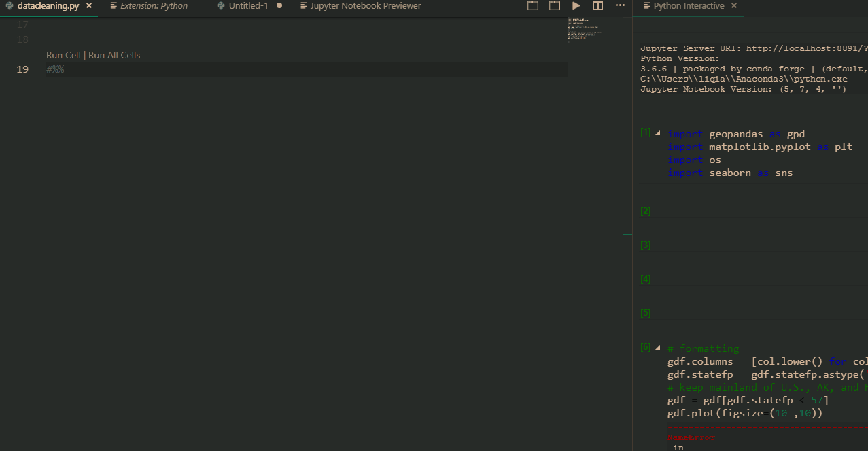
Task: Click 'import matplotlib.pyplot as plt' line
Action: (x=760, y=147)
